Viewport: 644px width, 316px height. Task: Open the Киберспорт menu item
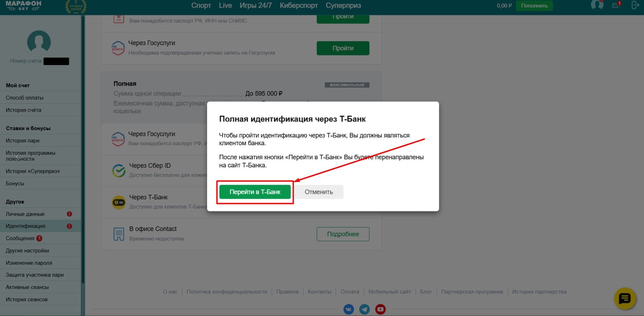(x=299, y=5)
